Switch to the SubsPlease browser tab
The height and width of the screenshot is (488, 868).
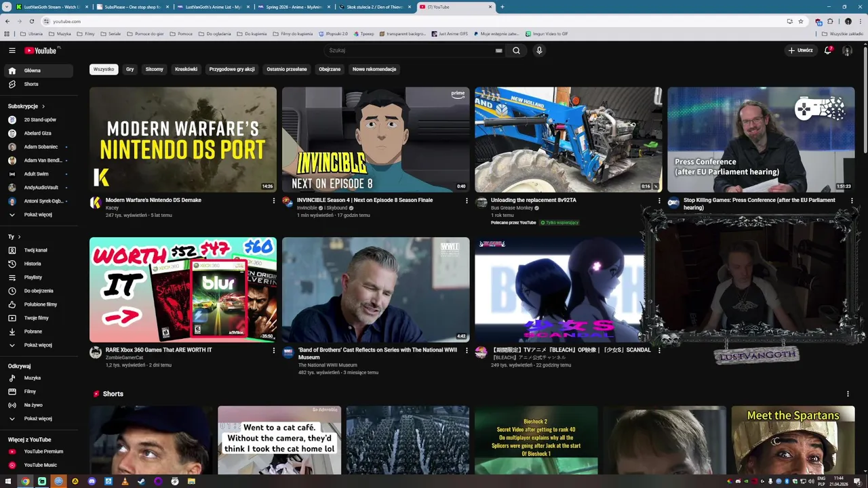tap(132, 7)
